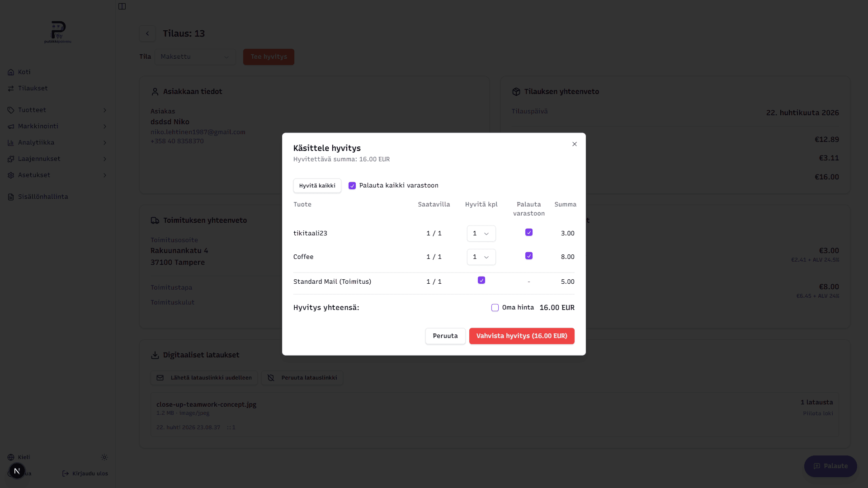Click the Tuotteet tag icon
Image resolution: width=868 pixels, height=488 pixels.
point(11,110)
